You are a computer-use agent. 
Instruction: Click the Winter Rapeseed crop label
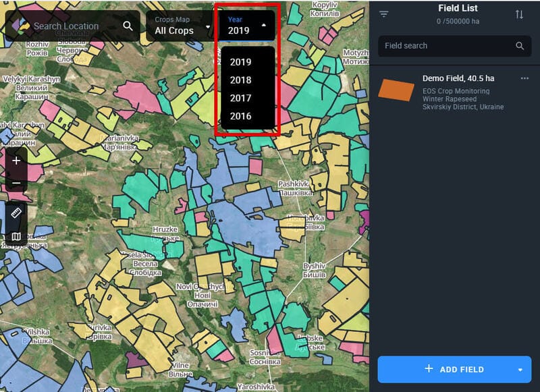point(450,99)
